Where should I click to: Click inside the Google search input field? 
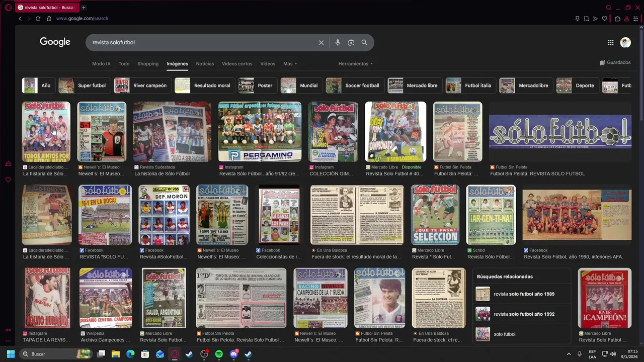pyautogui.click(x=201, y=43)
